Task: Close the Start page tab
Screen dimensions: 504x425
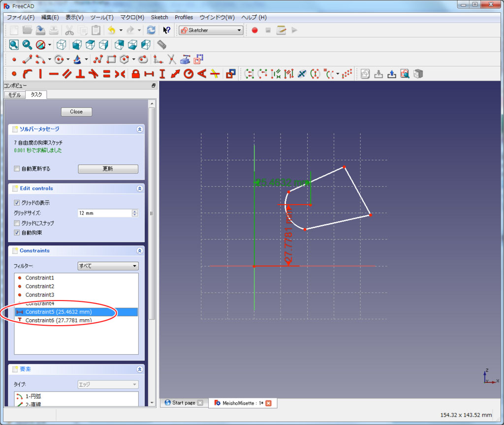Action: click(x=200, y=403)
